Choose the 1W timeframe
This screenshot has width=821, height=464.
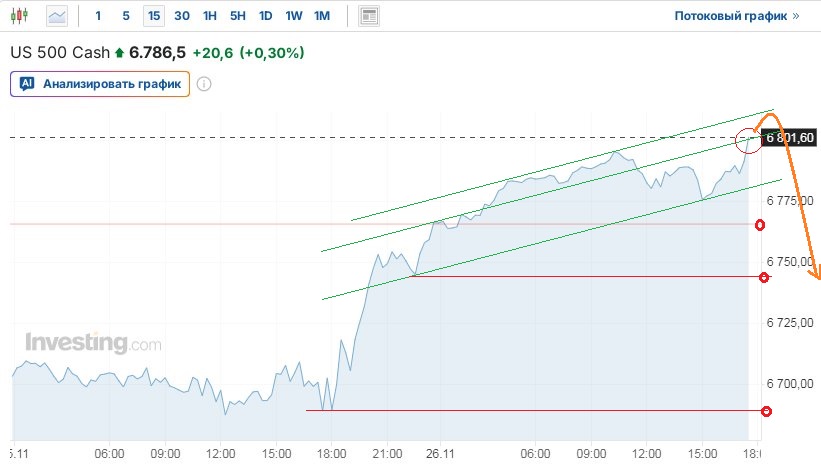coord(293,16)
